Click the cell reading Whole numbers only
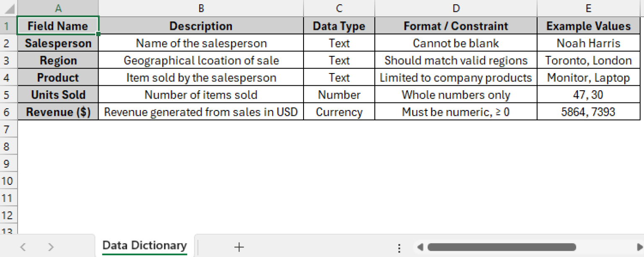 pos(455,94)
